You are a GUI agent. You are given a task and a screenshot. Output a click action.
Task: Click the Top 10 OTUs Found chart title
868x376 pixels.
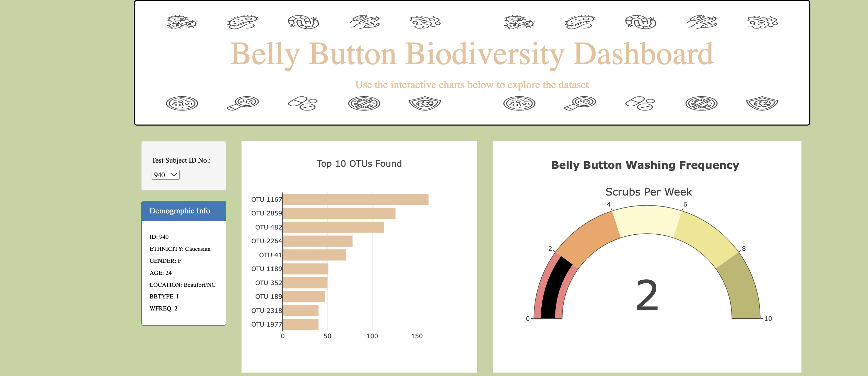click(x=359, y=164)
